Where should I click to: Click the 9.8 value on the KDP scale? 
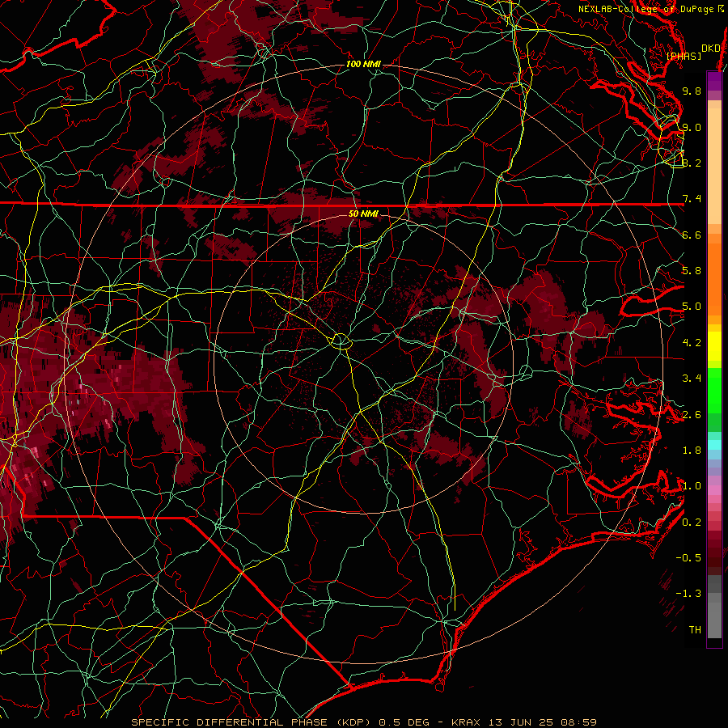point(692,91)
